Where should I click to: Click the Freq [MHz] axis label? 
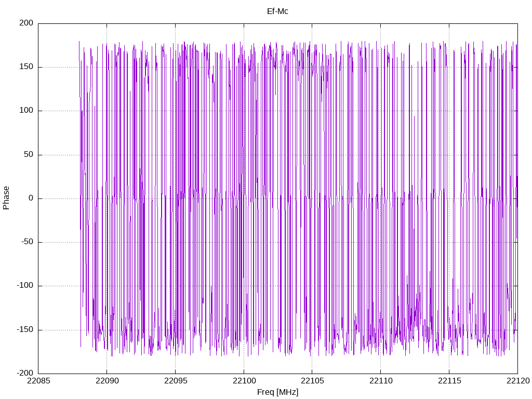[277, 392]
